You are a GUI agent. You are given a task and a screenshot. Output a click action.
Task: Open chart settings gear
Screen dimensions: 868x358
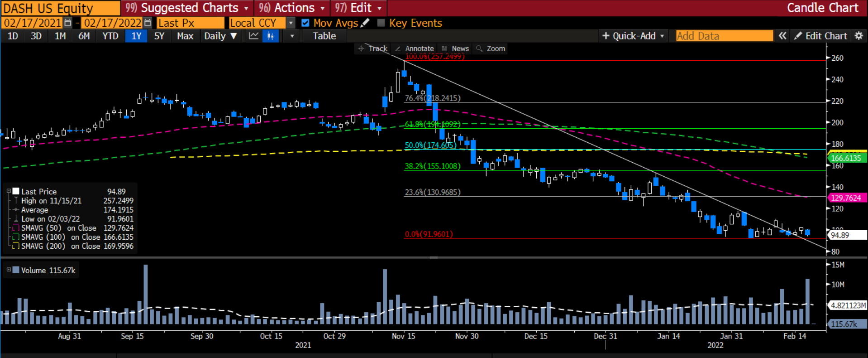tap(858, 36)
